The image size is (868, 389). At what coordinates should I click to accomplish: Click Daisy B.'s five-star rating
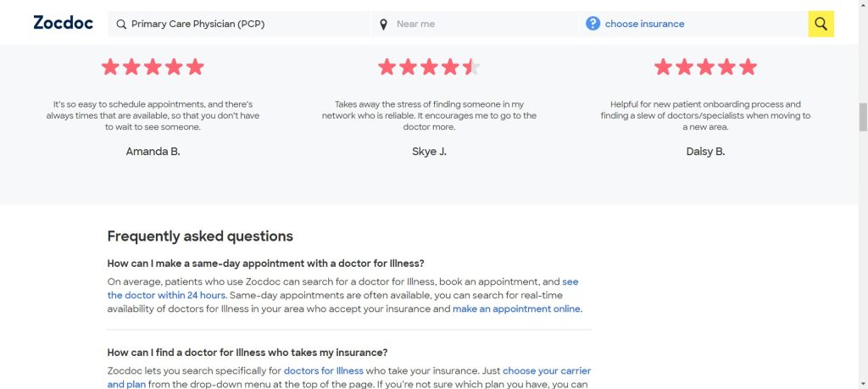[x=705, y=66]
